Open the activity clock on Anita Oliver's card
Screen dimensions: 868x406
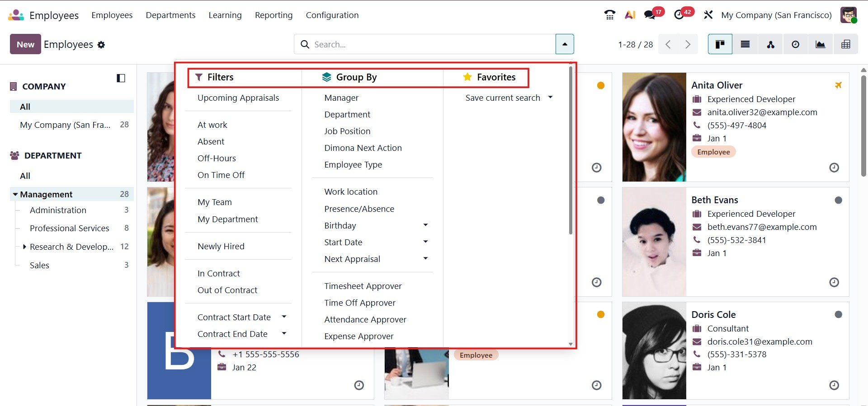pyautogui.click(x=834, y=168)
